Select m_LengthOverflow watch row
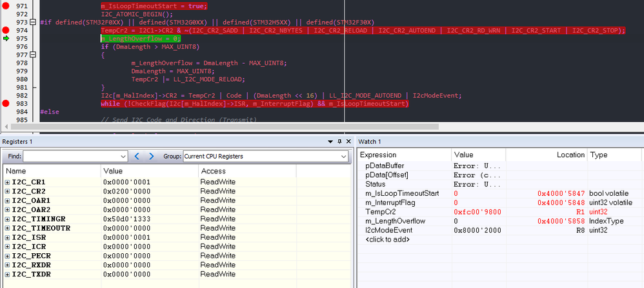Viewport: 644px width, 288px height. (499, 221)
